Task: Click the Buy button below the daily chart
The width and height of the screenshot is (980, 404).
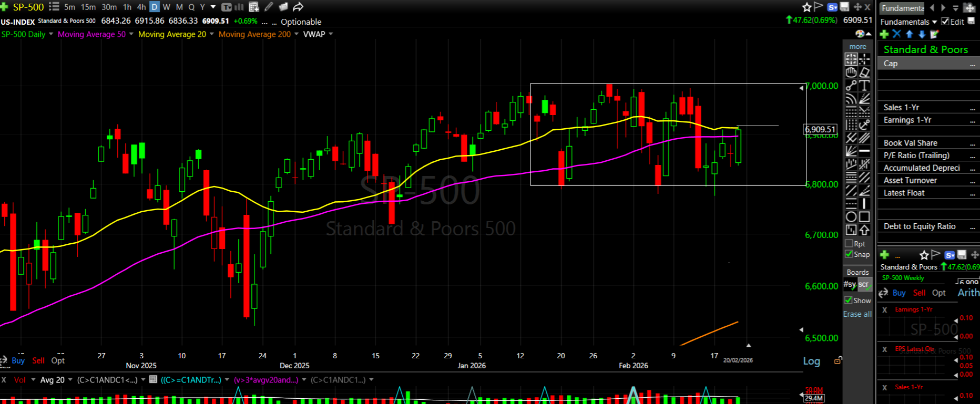Action: tap(18, 360)
